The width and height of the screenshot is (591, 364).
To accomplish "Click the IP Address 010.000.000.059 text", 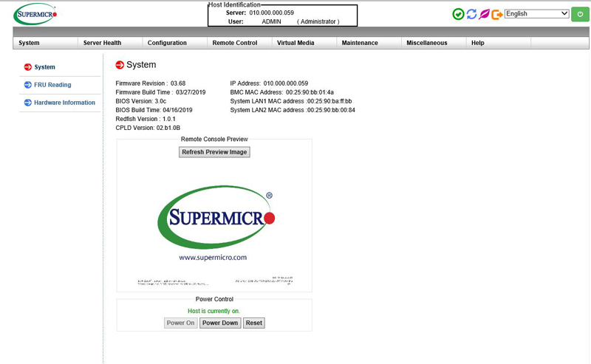I will 269,83.
